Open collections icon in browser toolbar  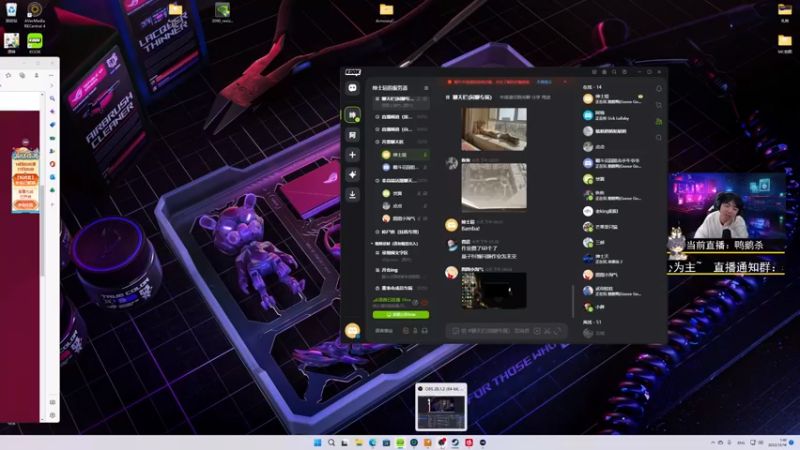tap(22, 76)
